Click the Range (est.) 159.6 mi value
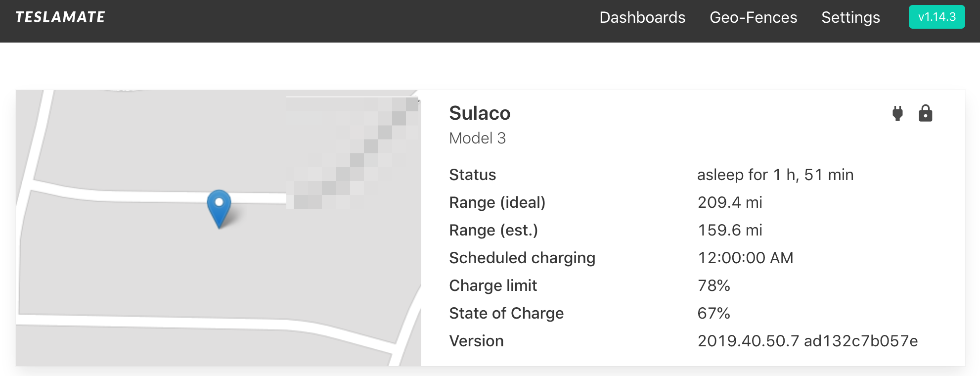The height and width of the screenshot is (376, 980). click(x=729, y=230)
